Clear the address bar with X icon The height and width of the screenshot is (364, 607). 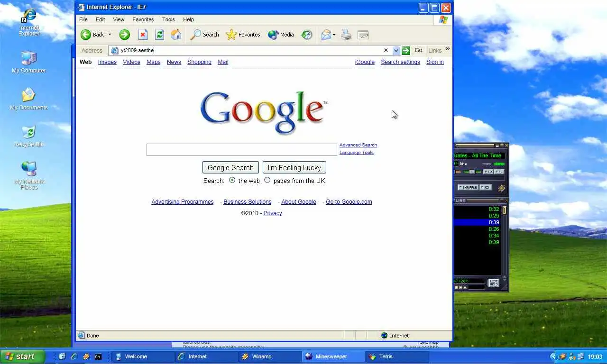(x=386, y=50)
